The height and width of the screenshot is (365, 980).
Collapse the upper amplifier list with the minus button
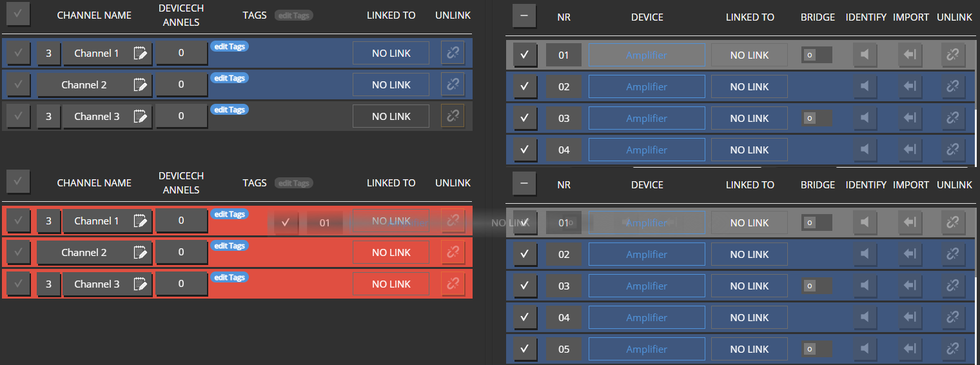pyautogui.click(x=524, y=17)
